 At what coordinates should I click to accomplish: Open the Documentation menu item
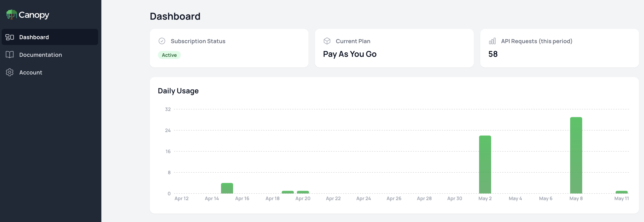pyautogui.click(x=50, y=55)
